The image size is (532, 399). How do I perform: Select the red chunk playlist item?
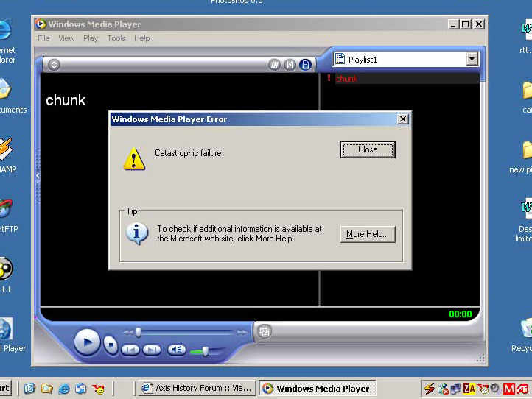[x=347, y=79]
